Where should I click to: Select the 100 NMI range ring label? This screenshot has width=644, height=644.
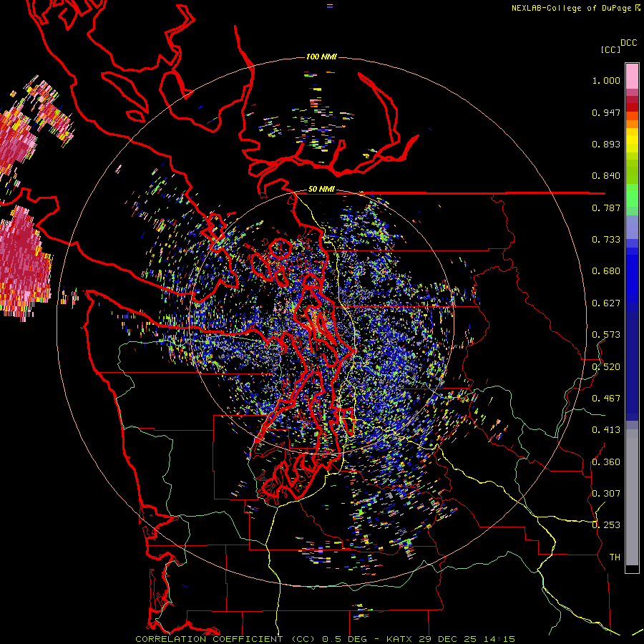click(x=321, y=57)
